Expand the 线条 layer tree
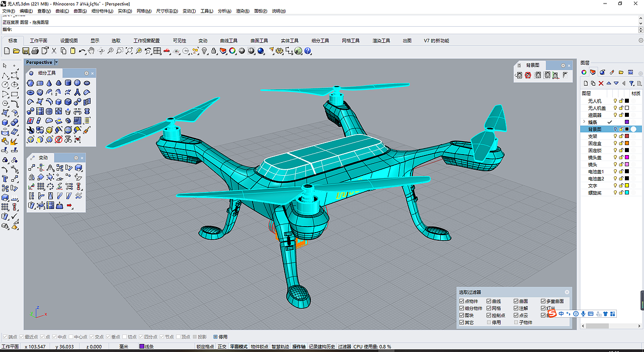This screenshot has width=644, height=352. tap(584, 122)
